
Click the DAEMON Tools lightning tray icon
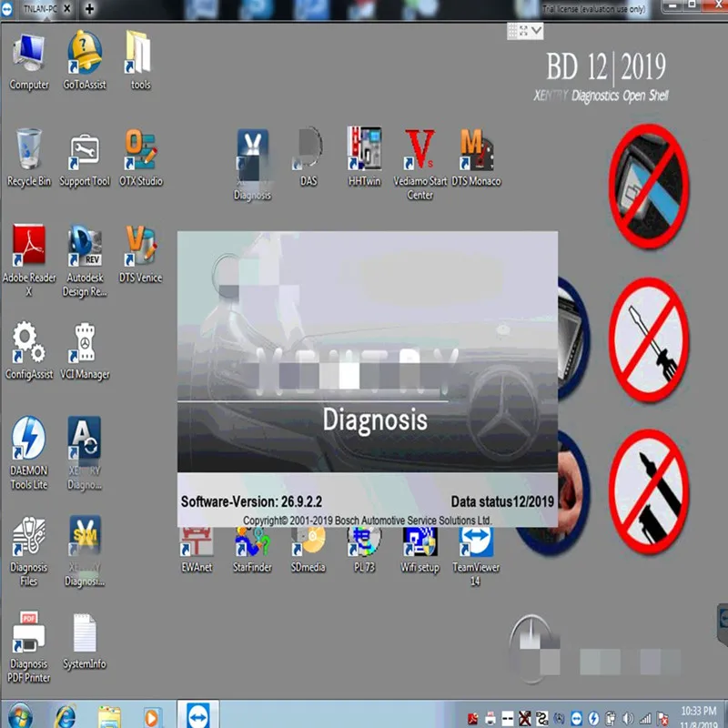(x=594, y=719)
